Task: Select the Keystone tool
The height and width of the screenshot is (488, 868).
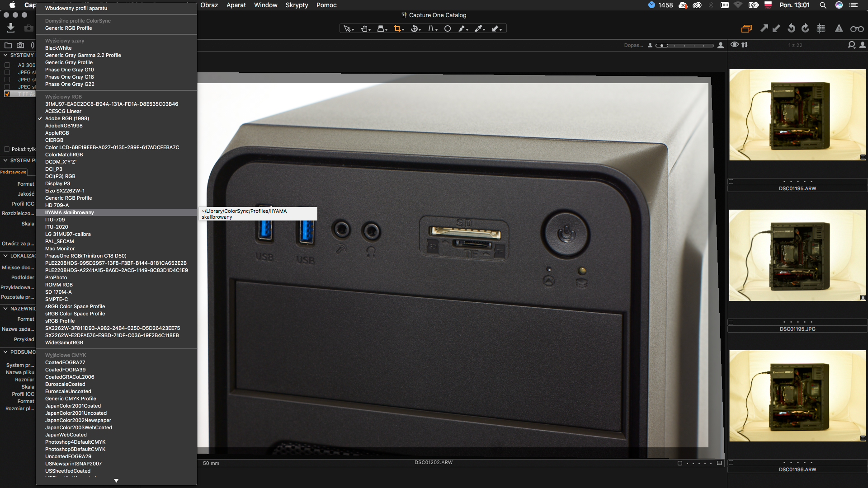Action: click(432, 28)
